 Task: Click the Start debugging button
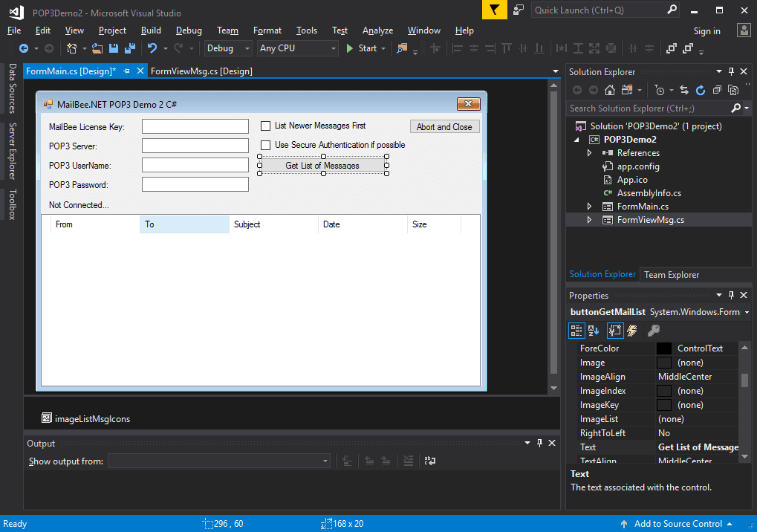click(362, 48)
